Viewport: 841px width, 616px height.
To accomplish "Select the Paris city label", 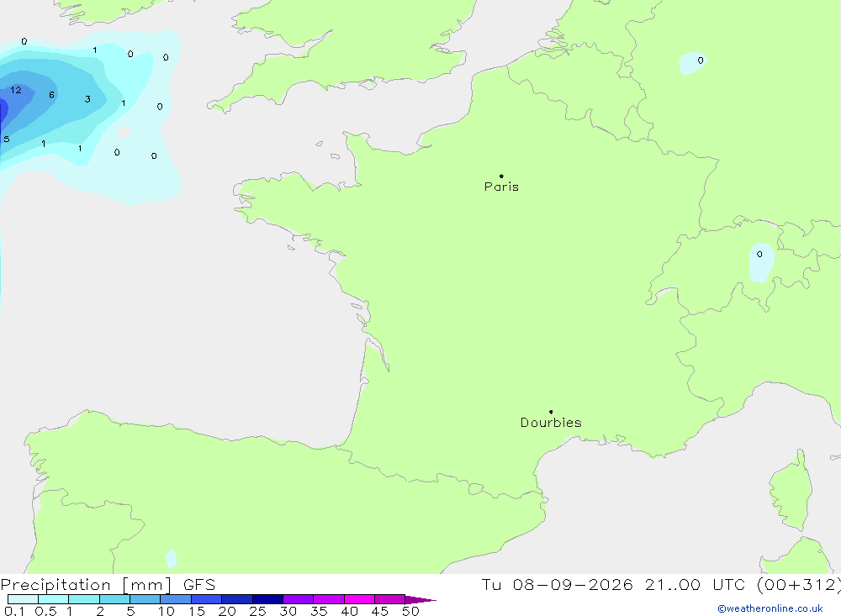I will [x=501, y=187].
